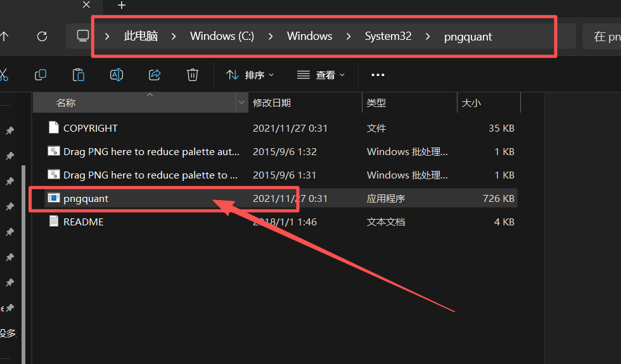
Task: Click the 726 KB size value
Action: [499, 198]
